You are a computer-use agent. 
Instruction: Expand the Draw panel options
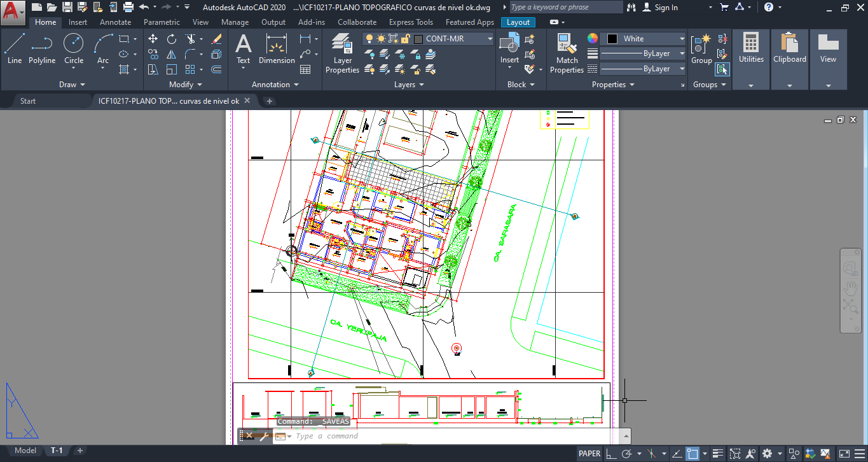point(72,85)
